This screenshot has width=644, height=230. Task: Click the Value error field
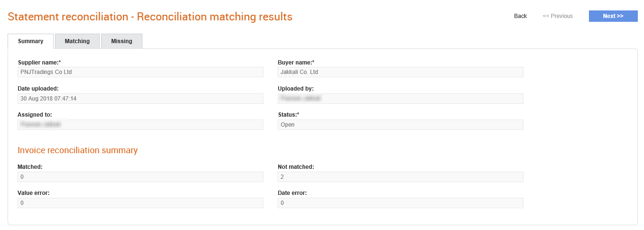140,203
